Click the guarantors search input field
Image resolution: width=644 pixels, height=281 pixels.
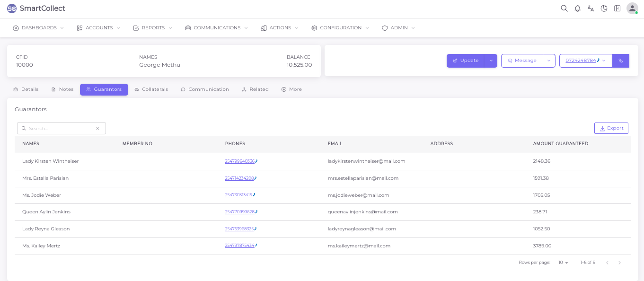[x=61, y=128]
